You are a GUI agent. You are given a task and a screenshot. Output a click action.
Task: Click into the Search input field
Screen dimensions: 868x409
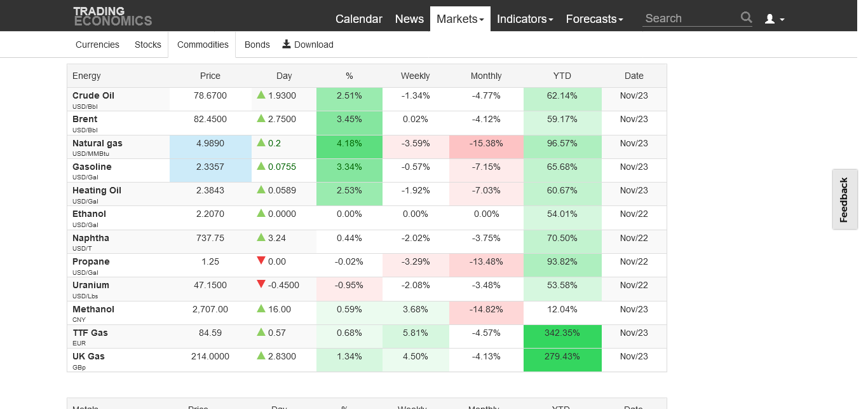pos(690,18)
